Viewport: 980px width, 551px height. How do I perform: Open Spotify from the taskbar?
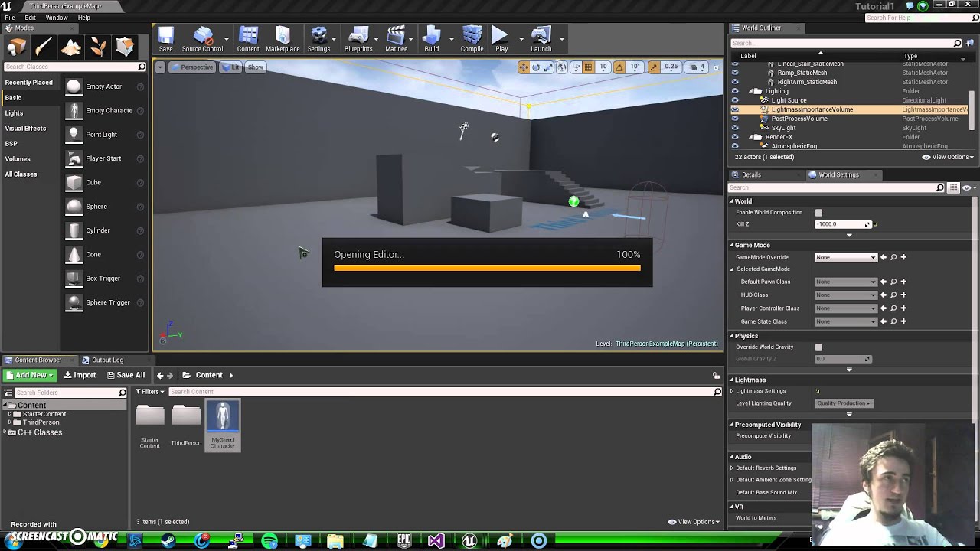[269, 541]
